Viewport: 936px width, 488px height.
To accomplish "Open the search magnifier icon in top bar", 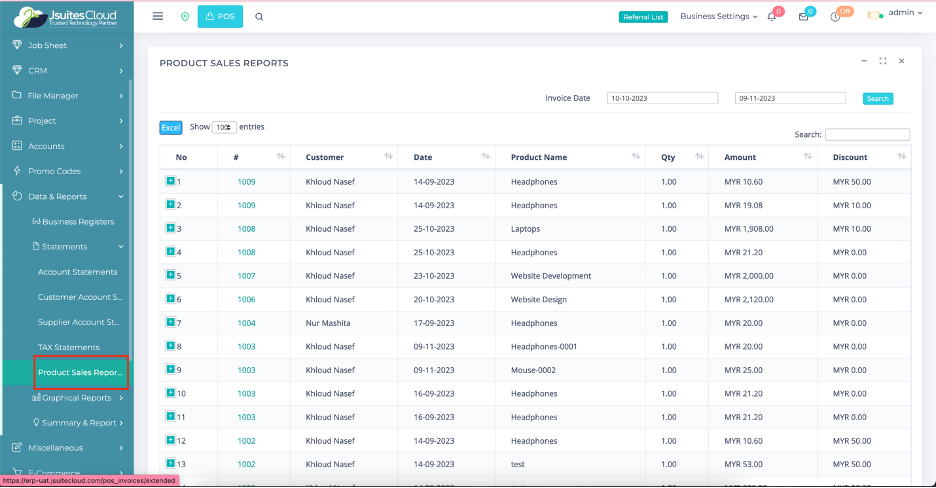I will [x=260, y=17].
